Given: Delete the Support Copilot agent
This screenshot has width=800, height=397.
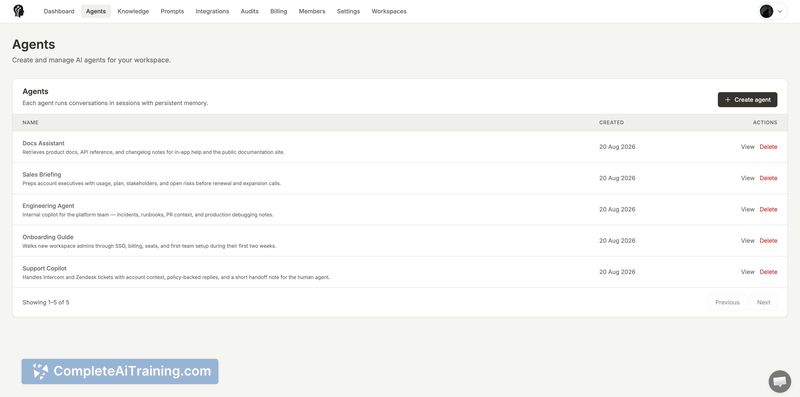Looking at the screenshot, I should pos(768,272).
